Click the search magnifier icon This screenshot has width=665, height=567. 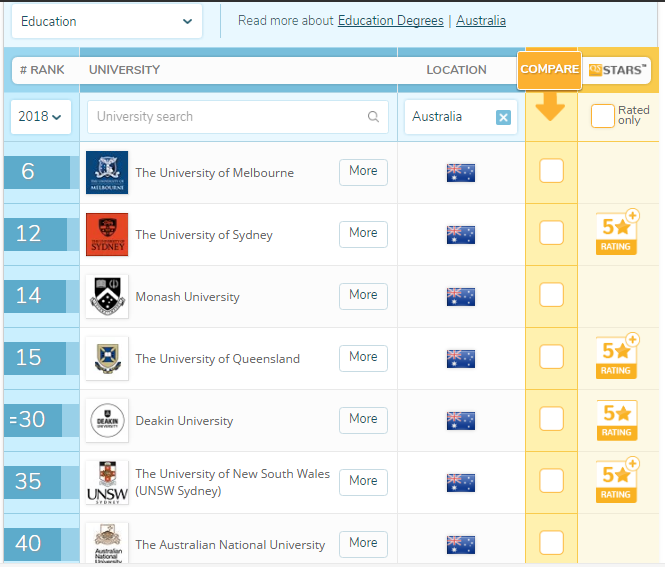point(373,117)
